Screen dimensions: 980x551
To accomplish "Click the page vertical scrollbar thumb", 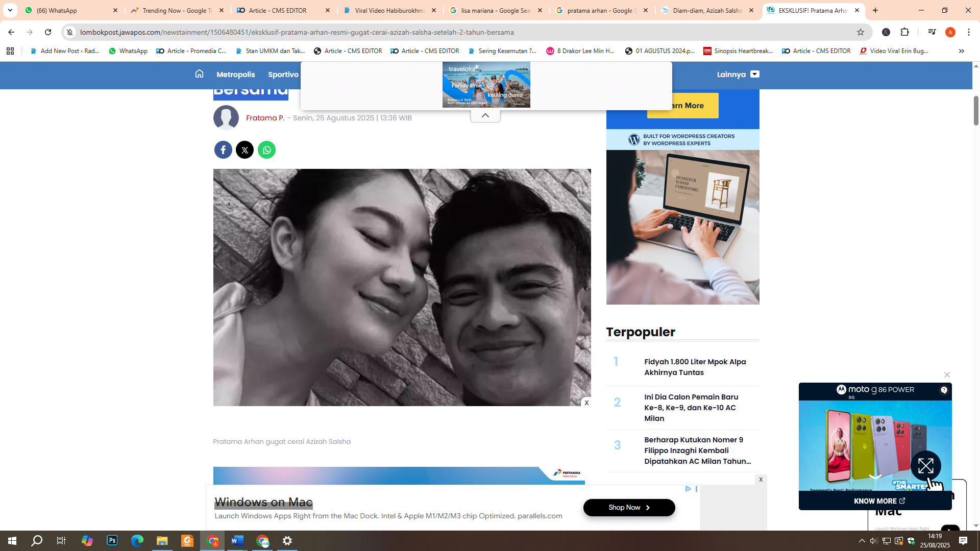I will 976,110.
